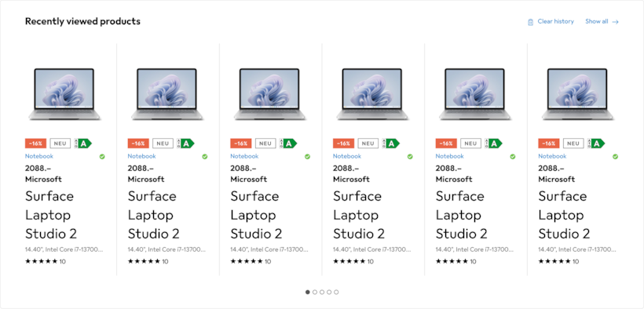Open the third card's laptop thumbnail
This screenshot has width=644, height=309.
click(x=270, y=94)
